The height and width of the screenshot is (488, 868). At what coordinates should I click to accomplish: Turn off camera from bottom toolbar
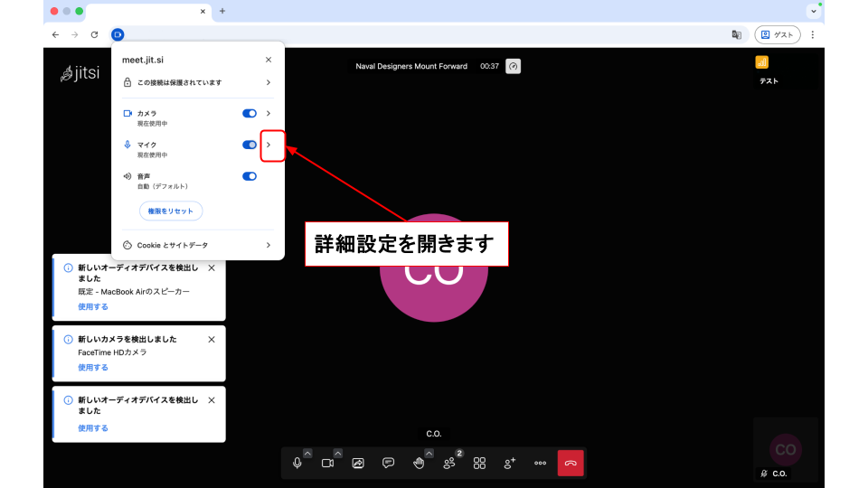(x=327, y=463)
